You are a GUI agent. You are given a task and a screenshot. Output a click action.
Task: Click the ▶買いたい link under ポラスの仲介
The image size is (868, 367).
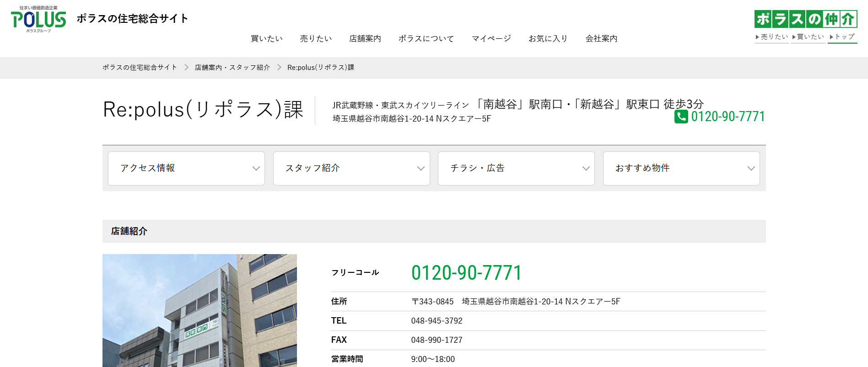coord(808,37)
